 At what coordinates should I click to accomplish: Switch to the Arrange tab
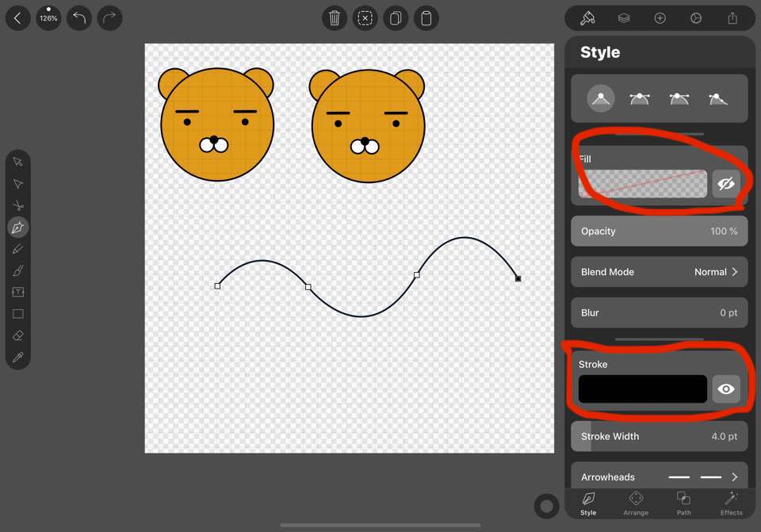point(636,503)
